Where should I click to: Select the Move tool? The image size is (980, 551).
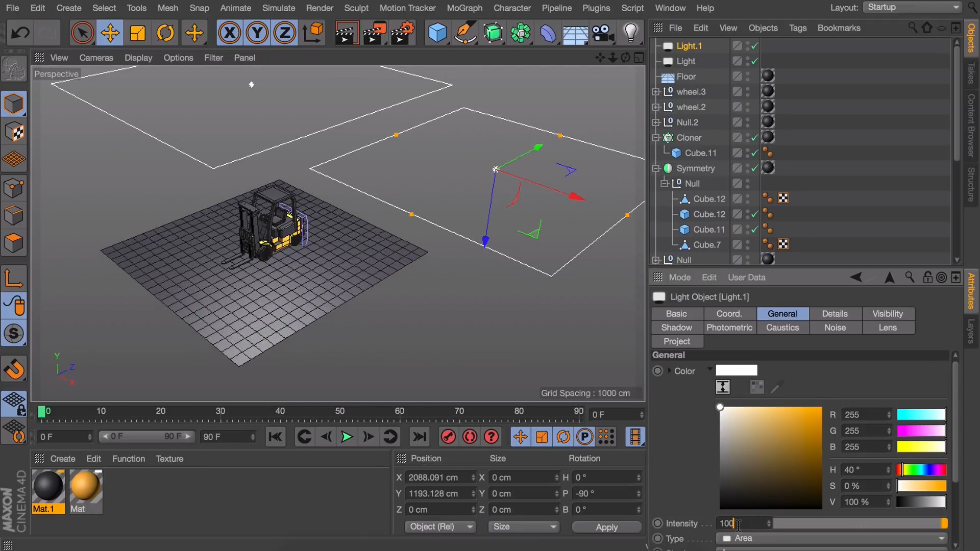pyautogui.click(x=110, y=33)
